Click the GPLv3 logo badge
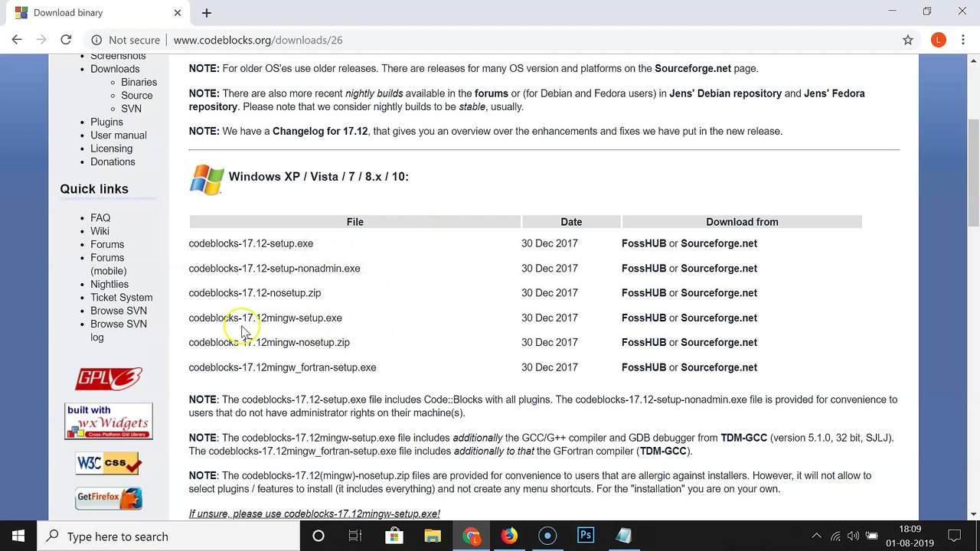This screenshot has width=980, height=551. click(x=109, y=379)
